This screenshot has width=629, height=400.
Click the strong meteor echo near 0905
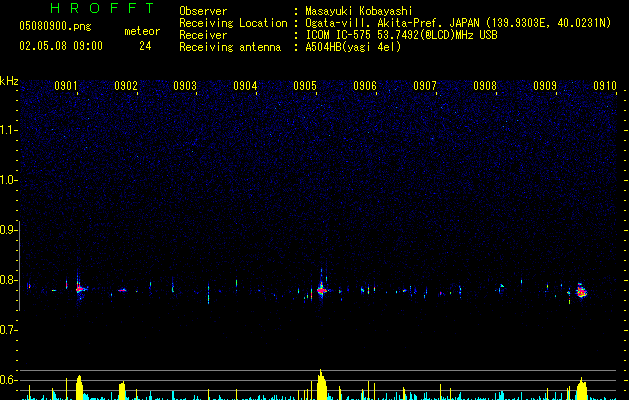tap(321, 290)
